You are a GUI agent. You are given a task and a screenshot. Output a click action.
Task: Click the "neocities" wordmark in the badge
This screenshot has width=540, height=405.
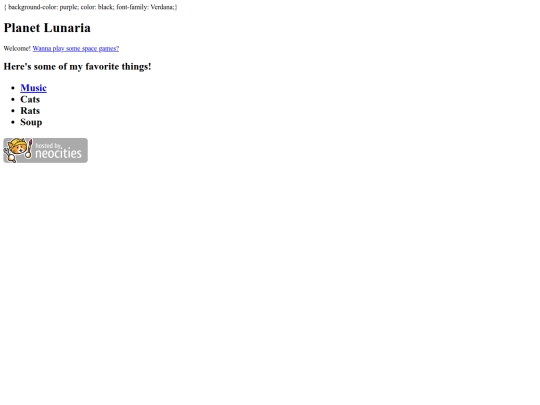point(59,153)
